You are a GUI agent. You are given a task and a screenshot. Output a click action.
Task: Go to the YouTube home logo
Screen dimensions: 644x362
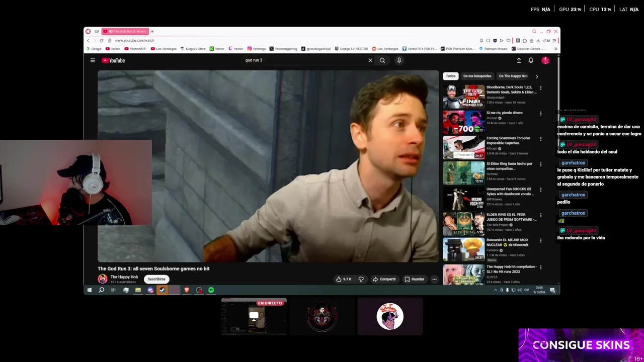[113, 60]
